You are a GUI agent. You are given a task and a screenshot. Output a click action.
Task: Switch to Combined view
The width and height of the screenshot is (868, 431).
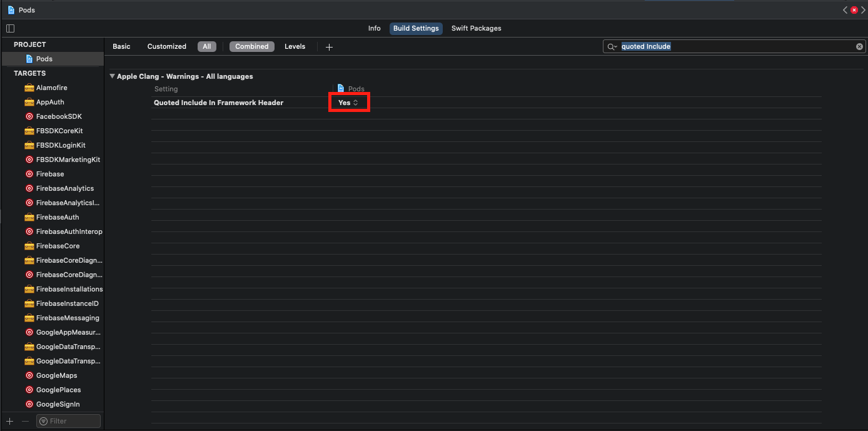(252, 47)
